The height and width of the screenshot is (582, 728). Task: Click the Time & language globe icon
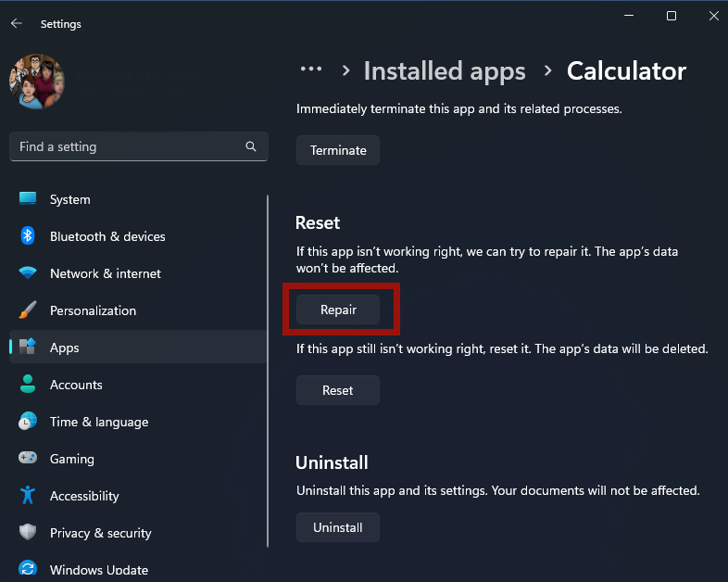(x=28, y=422)
